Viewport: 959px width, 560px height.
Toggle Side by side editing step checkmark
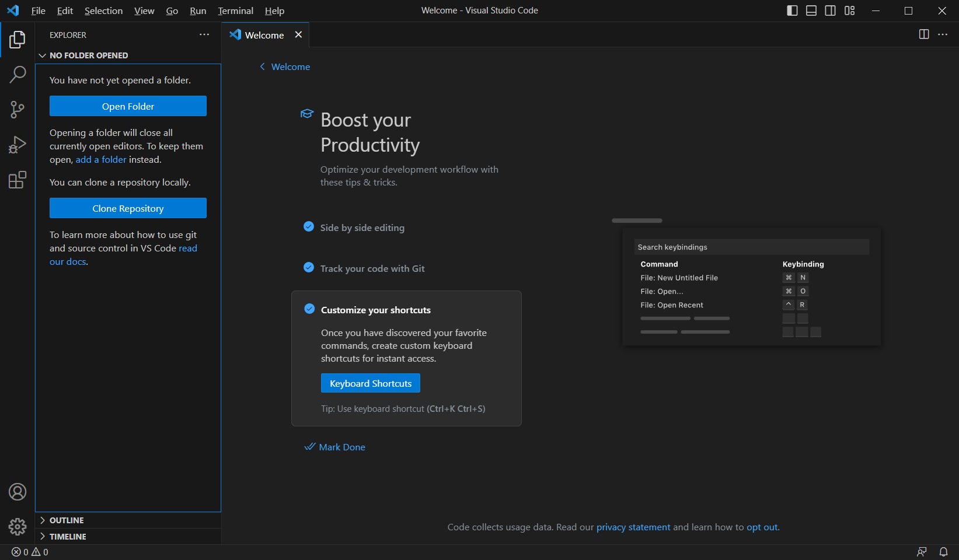click(x=309, y=226)
